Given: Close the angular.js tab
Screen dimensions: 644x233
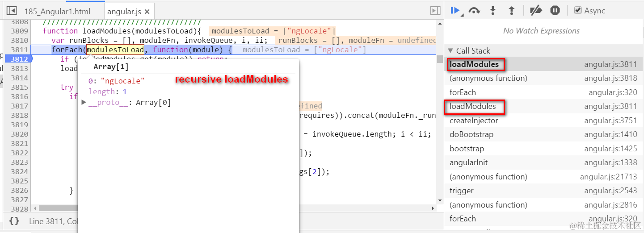Looking at the screenshot, I should [x=147, y=12].
